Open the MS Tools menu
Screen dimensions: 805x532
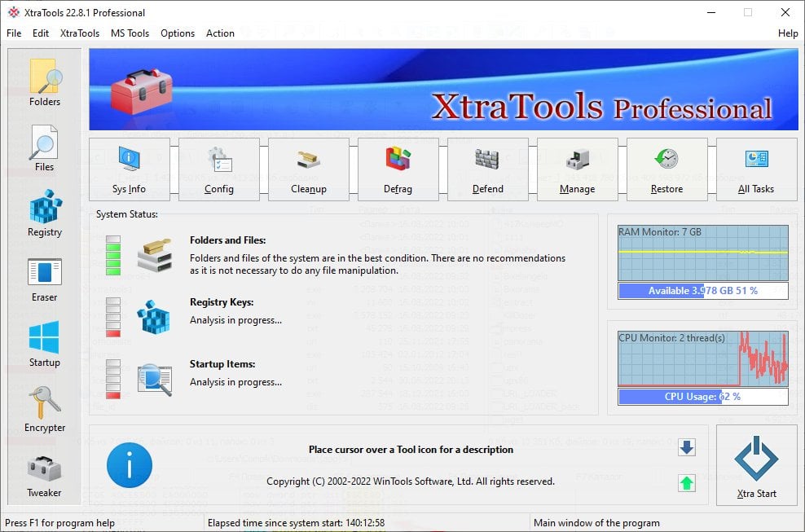pos(130,33)
